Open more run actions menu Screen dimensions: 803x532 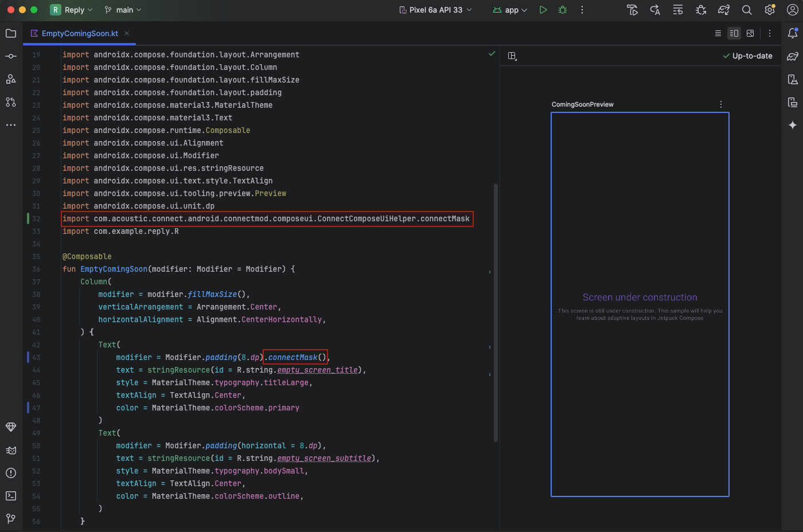pyautogui.click(x=582, y=10)
